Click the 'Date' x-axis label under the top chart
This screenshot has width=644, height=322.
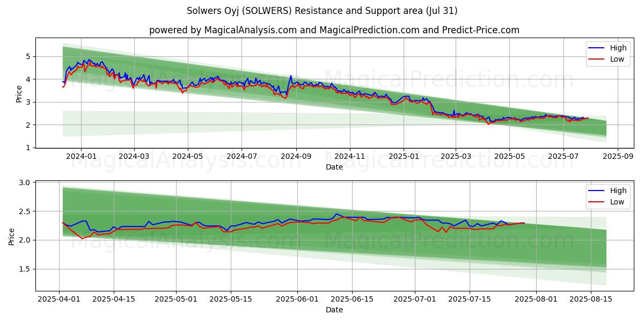coord(334,167)
